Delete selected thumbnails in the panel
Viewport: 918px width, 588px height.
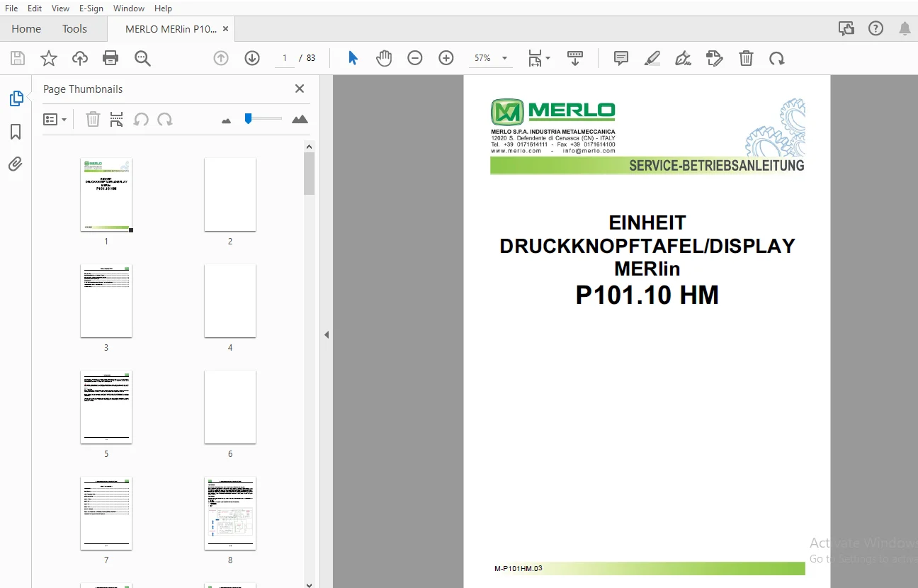[93, 119]
